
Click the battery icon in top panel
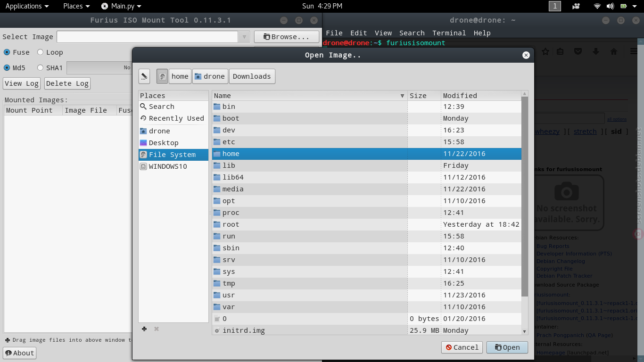click(623, 6)
